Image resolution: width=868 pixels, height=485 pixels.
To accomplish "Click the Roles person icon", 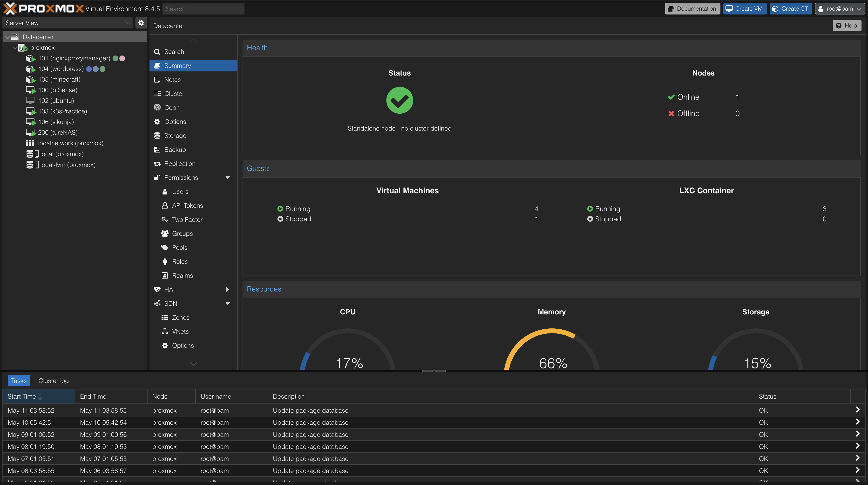I will pos(165,261).
